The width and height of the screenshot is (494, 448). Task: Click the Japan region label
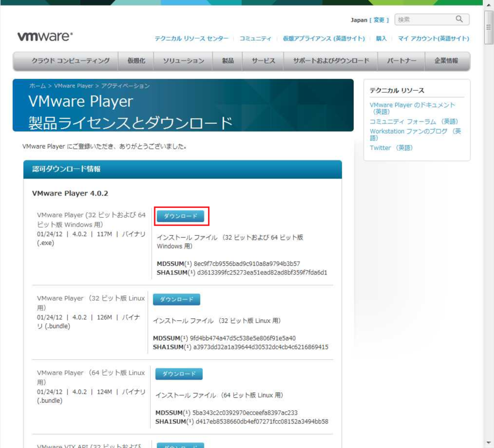(359, 20)
